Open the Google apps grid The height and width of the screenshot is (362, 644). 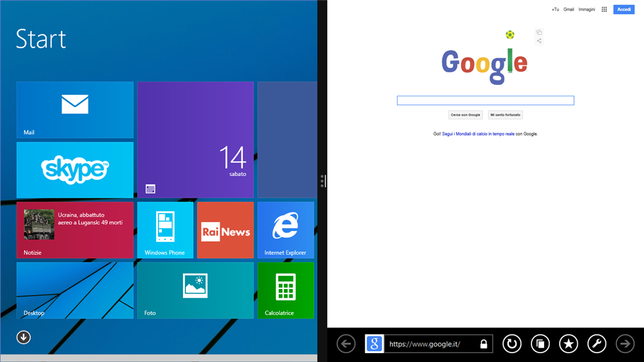click(604, 9)
